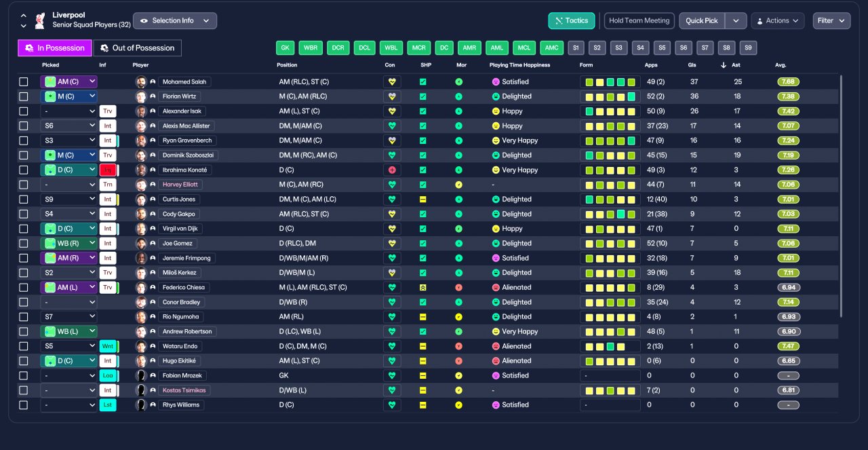Click Wataru Endo's red morale icon
Viewport: 868px width, 450px height.
point(458,346)
